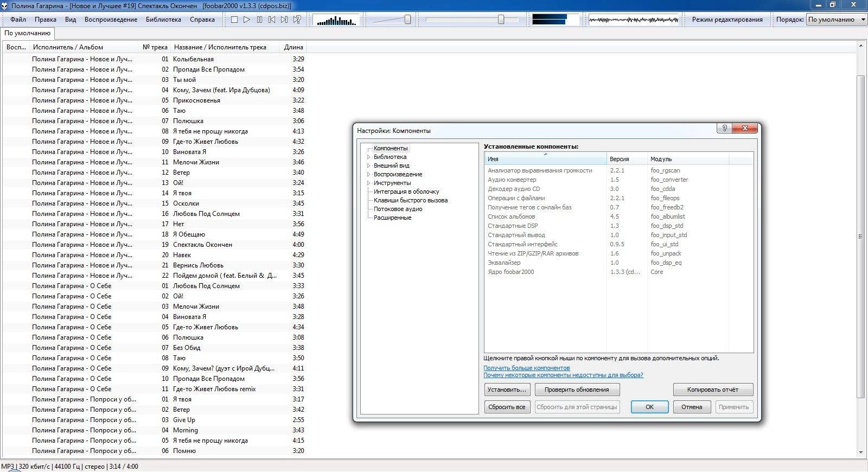
Task: Open link Получить больше компонентов
Action: tap(526, 368)
